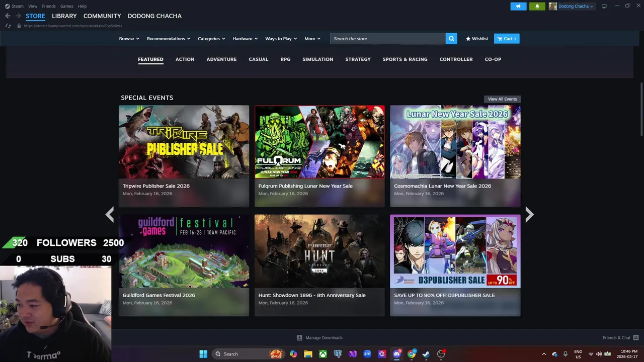Open the Windows Start button
This screenshot has width=644, height=362.
(203, 354)
